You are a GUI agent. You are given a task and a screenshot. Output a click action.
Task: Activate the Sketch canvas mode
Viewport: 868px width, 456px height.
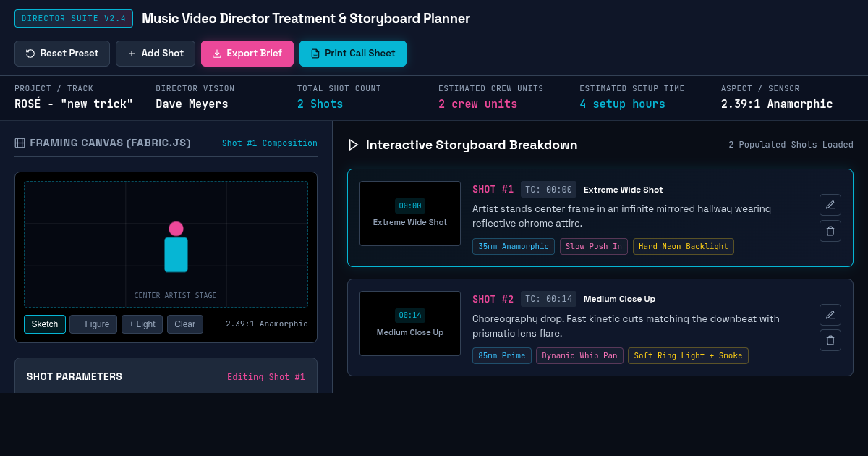(45, 324)
